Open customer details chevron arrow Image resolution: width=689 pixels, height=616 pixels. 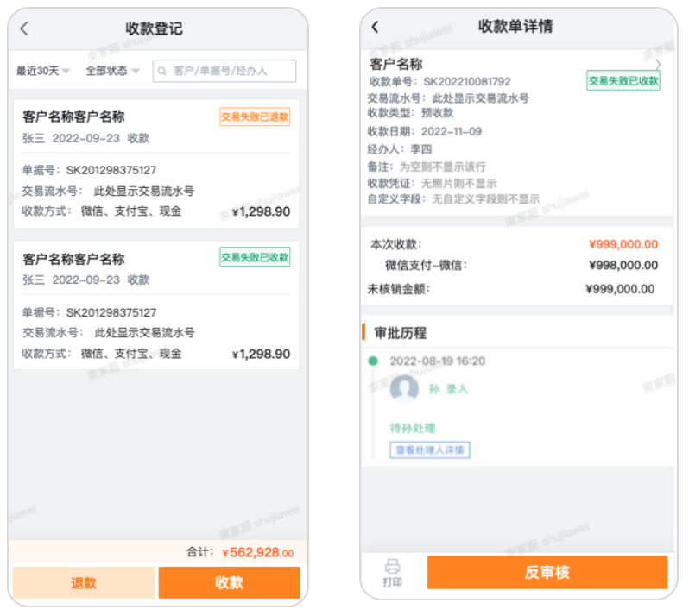pyautogui.click(x=658, y=65)
